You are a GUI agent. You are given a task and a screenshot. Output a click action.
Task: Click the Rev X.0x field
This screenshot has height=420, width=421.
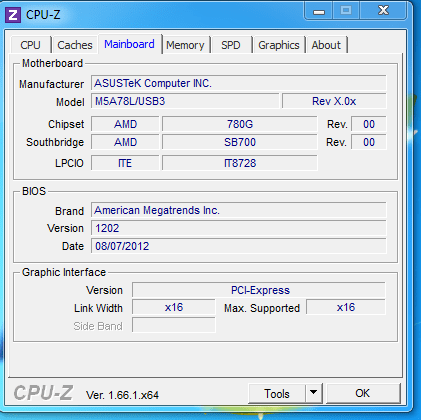pyautogui.click(x=334, y=101)
